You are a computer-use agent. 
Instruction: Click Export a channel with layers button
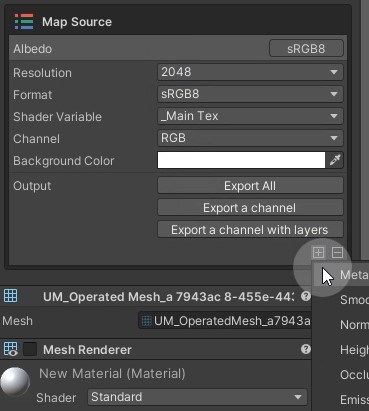250,230
